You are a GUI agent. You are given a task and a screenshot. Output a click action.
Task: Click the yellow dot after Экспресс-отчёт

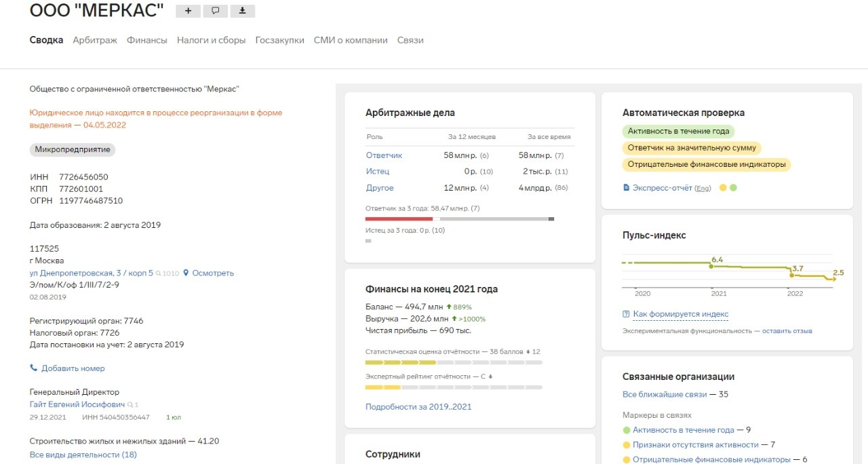[723, 188]
